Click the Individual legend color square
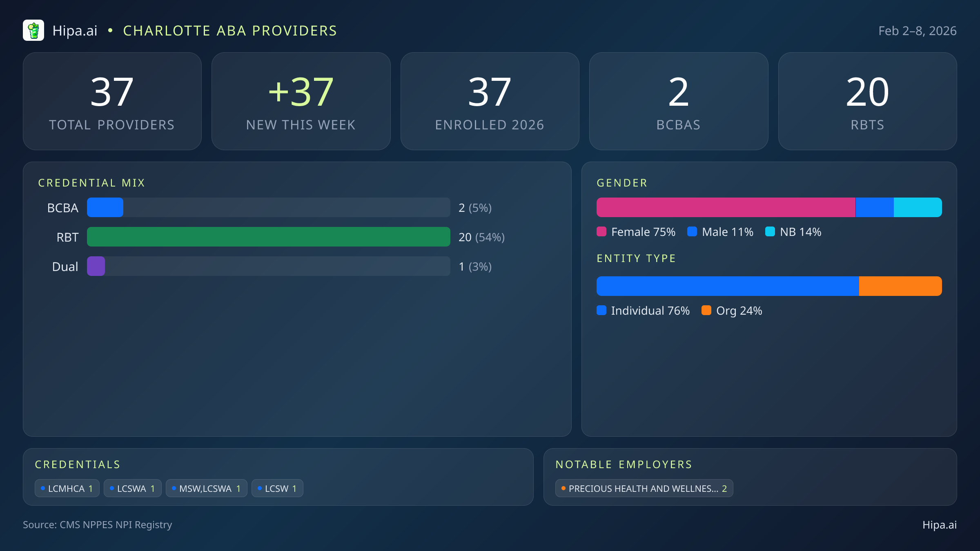980x551 pixels. pos(602,311)
